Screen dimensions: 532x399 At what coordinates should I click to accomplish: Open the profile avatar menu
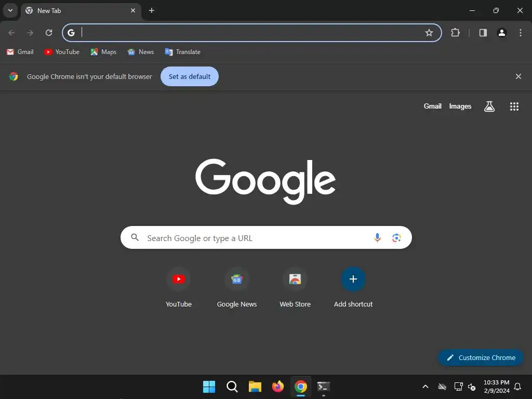(502, 33)
